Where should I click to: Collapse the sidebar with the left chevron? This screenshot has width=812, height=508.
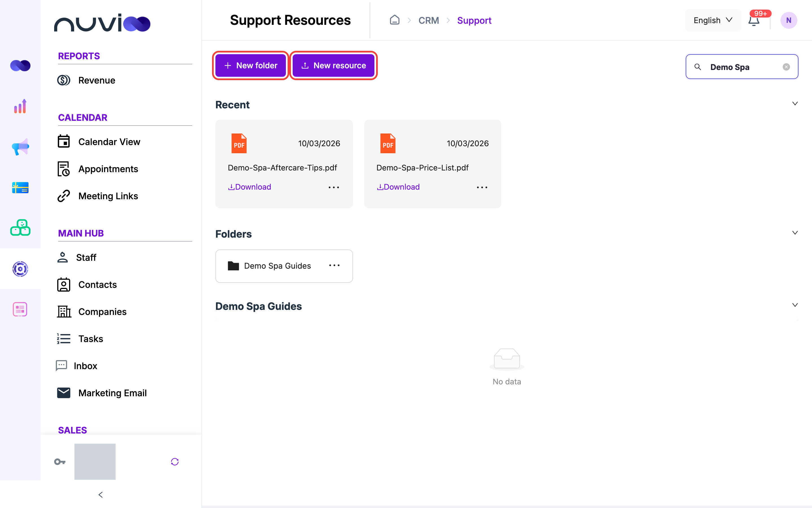coord(100,494)
